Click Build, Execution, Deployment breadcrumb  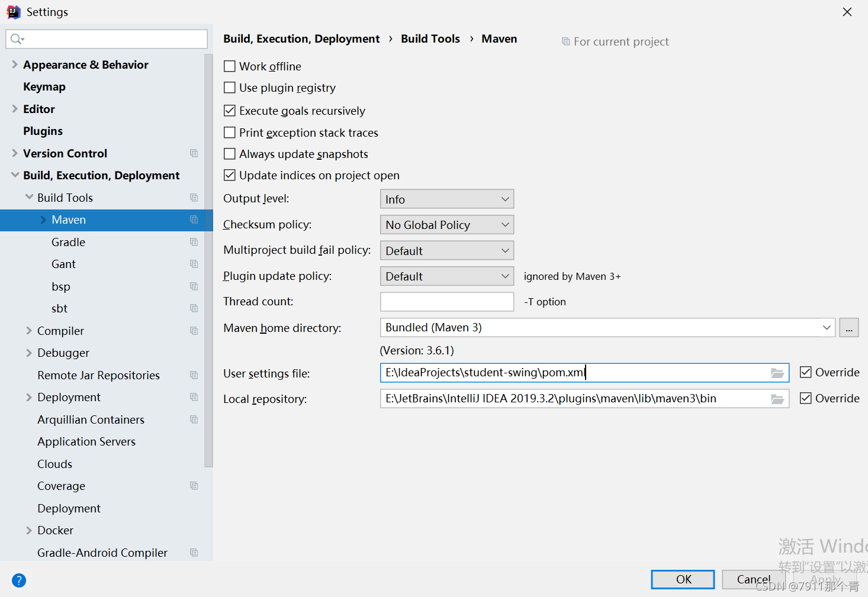pyautogui.click(x=301, y=38)
